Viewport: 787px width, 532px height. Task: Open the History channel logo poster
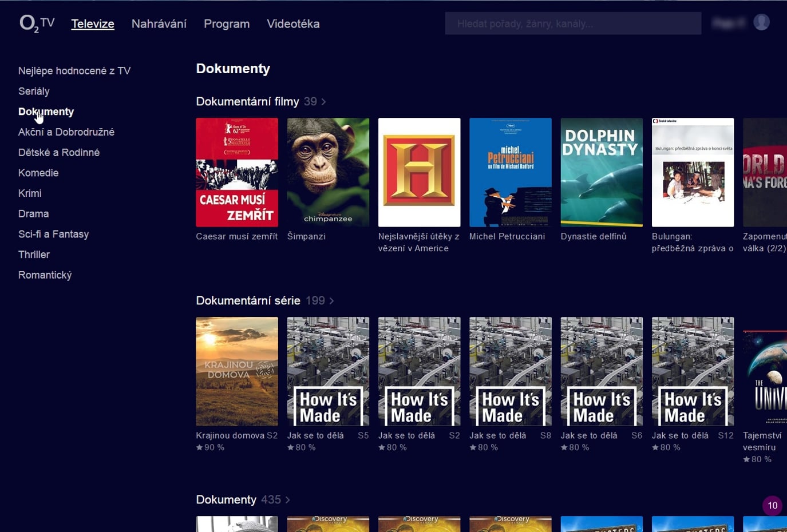pyautogui.click(x=419, y=172)
